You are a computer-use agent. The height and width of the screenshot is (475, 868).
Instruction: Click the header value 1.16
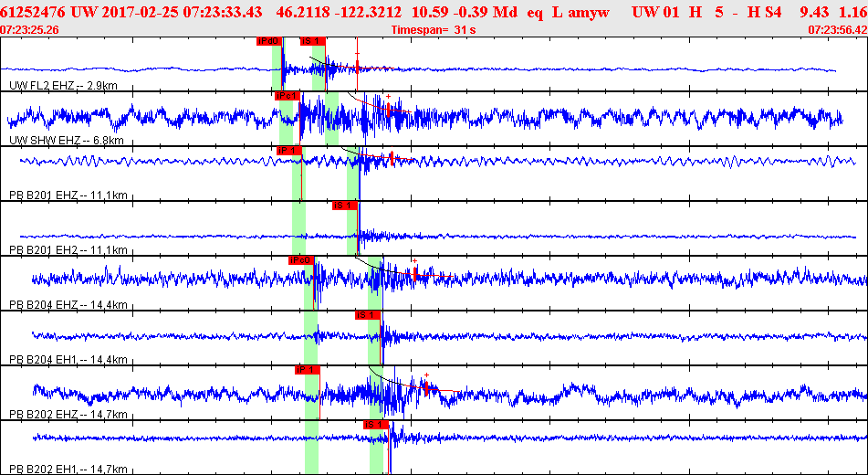click(854, 12)
